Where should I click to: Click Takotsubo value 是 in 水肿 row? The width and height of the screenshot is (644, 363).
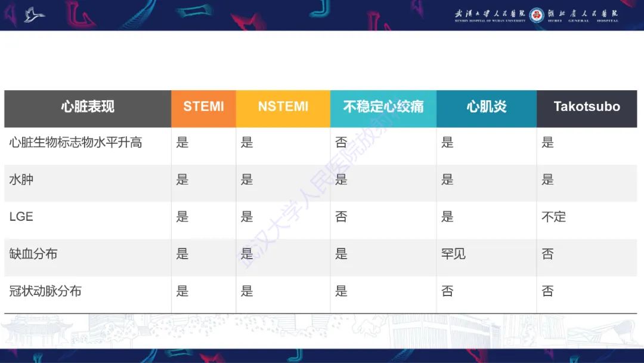[x=547, y=179]
